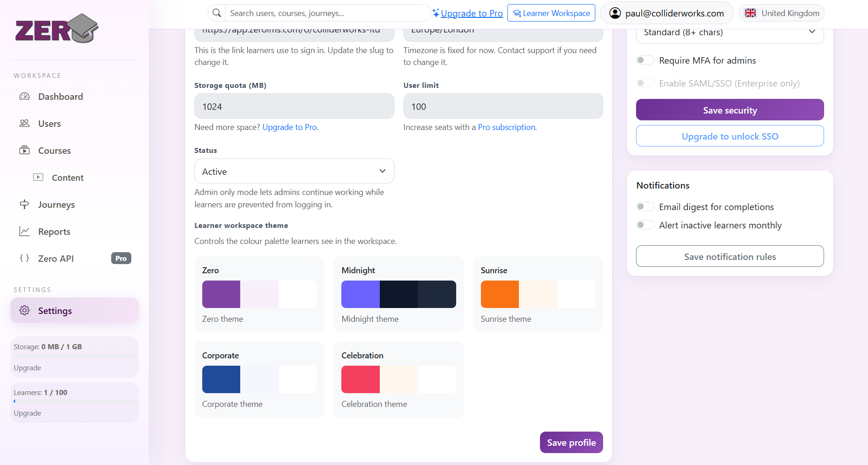Expand the password policy Standard dropdown
Viewport: 868px width, 465px height.
(729, 33)
